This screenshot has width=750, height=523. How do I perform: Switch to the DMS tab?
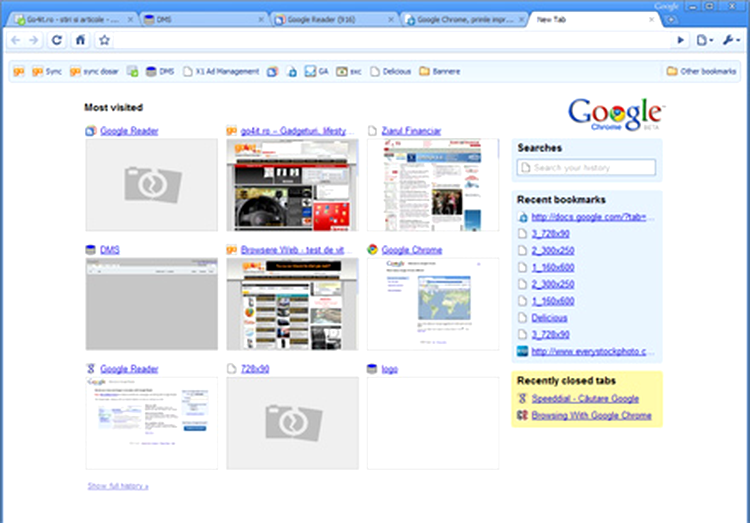(203, 20)
